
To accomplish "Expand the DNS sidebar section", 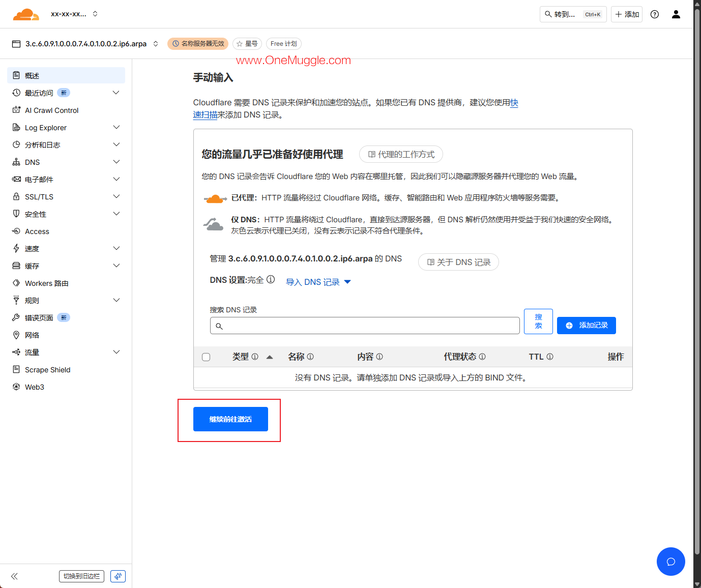I will 116,162.
